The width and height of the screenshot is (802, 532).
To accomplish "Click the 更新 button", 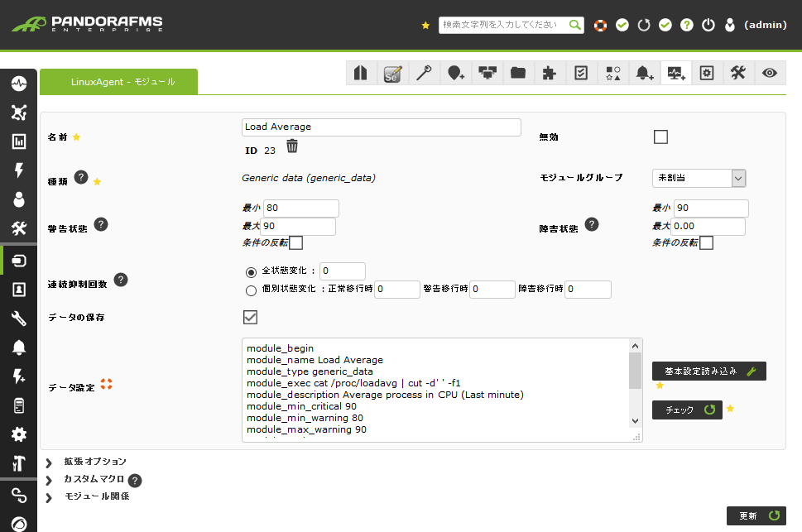I will [756, 515].
